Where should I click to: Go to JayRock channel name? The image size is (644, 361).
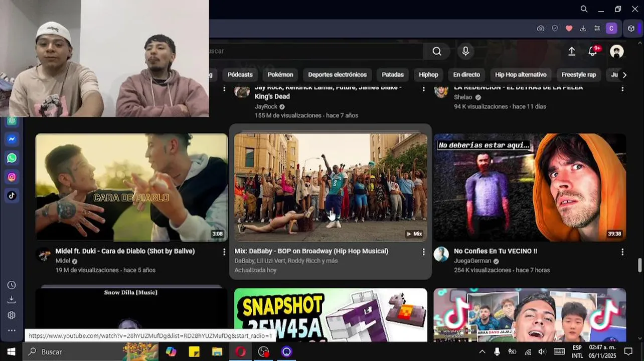[266, 106]
